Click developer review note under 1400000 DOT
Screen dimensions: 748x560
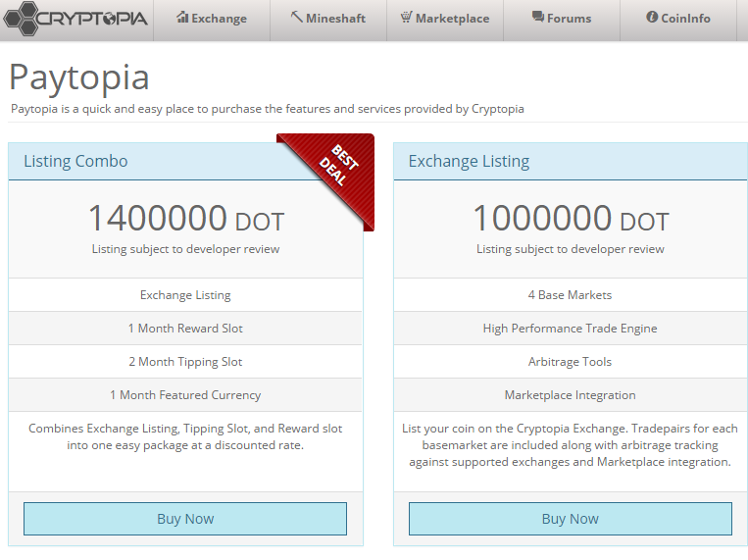pos(185,249)
